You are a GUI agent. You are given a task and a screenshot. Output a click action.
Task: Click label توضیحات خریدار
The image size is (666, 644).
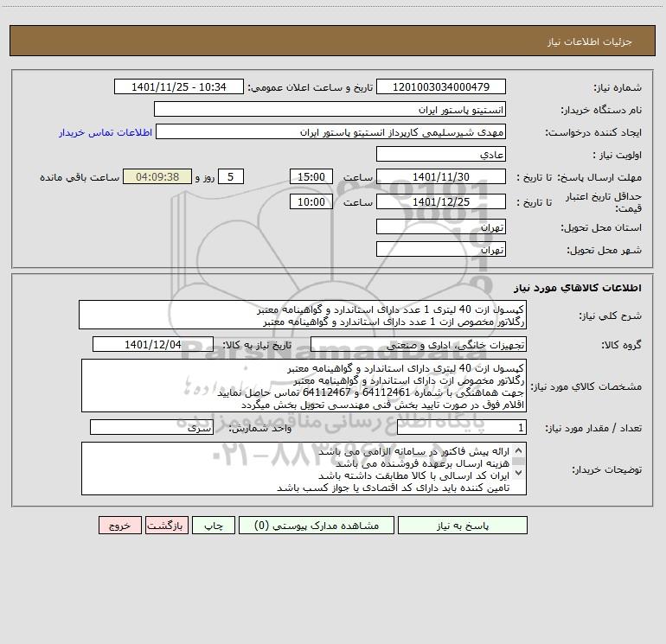(x=607, y=469)
